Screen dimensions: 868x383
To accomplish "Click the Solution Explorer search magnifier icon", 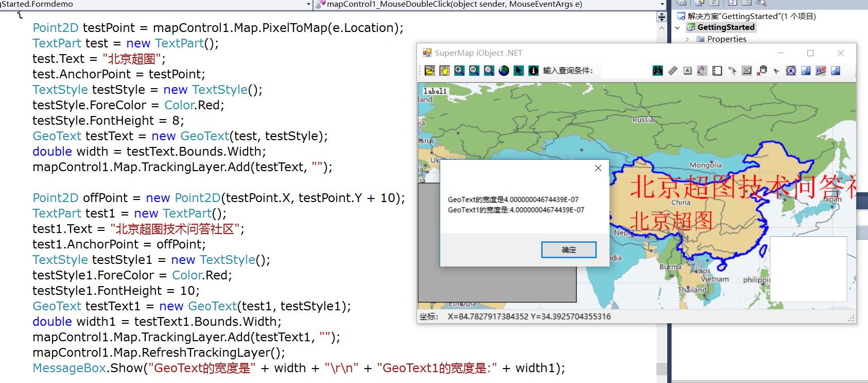I will [761, 3].
